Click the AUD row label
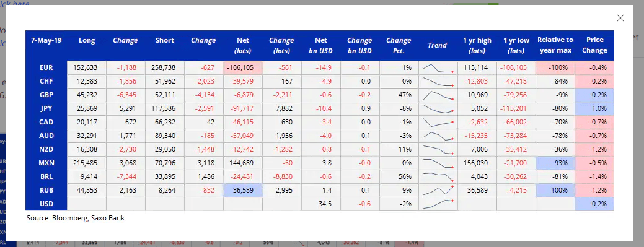Image resolution: width=644 pixels, height=247 pixels. coord(46,136)
